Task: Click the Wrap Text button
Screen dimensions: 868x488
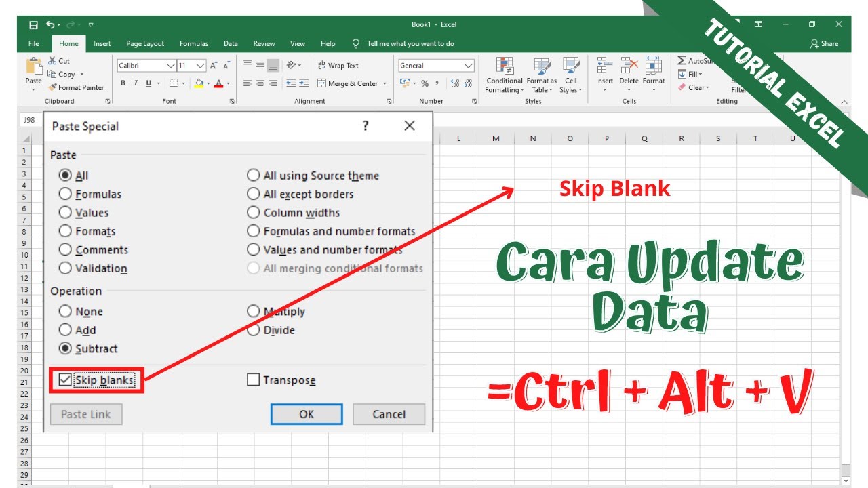Action: click(338, 66)
